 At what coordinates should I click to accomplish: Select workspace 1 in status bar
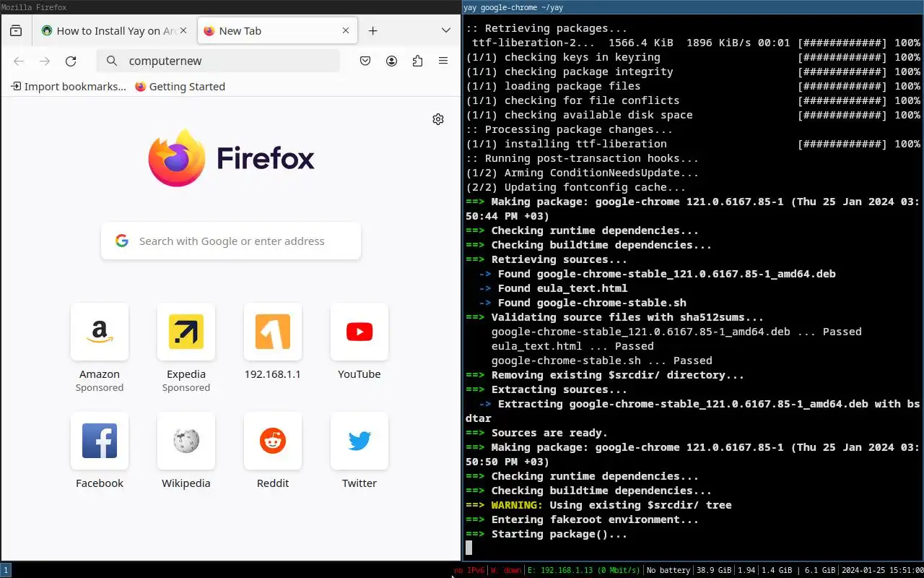pos(5,570)
